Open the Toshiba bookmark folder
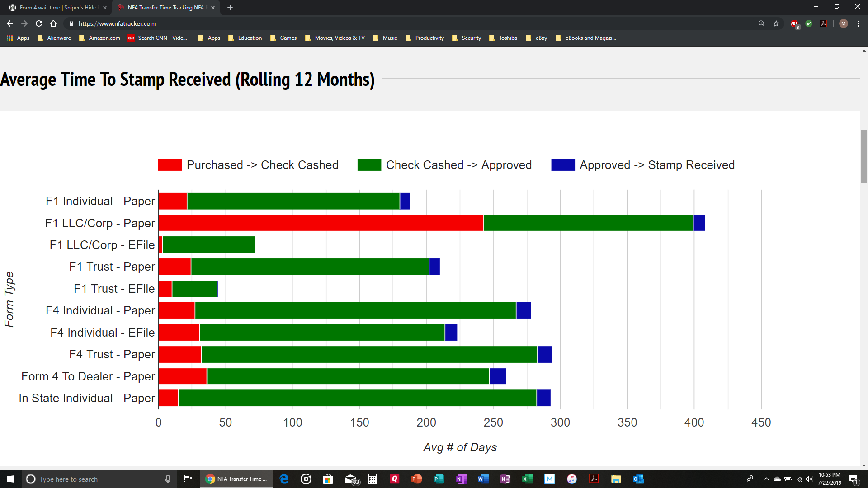The width and height of the screenshot is (868, 488). tap(503, 38)
